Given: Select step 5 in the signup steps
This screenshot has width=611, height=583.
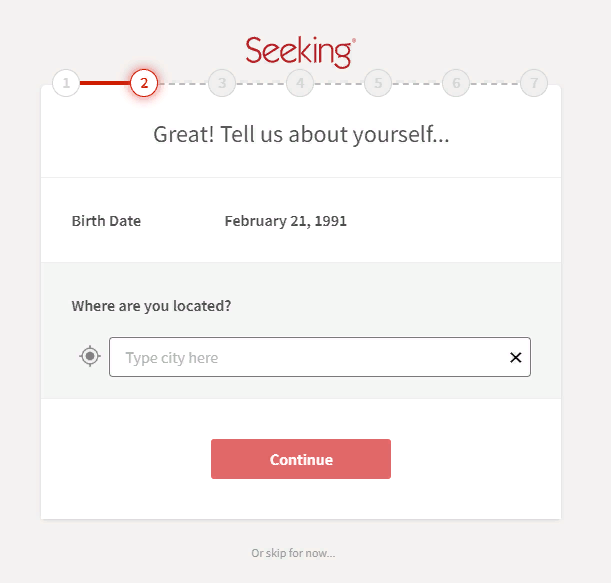Looking at the screenshot, I should 378,83.
